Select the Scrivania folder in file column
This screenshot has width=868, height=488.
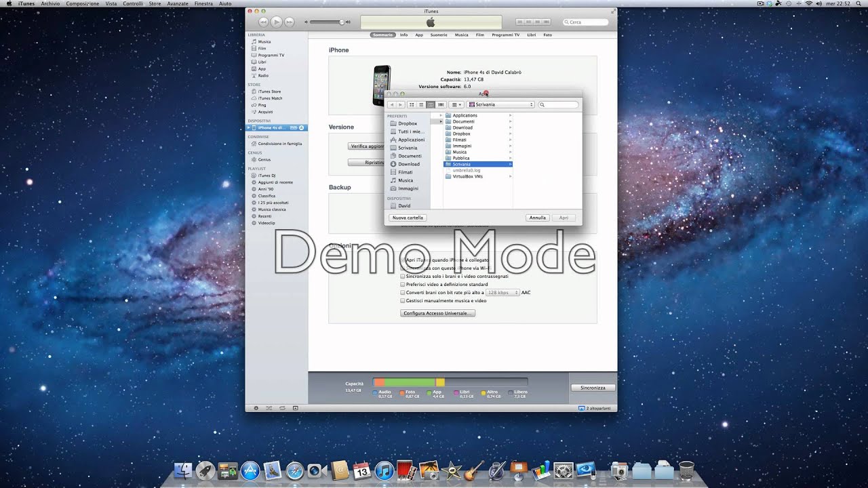[x=478, y=165]
